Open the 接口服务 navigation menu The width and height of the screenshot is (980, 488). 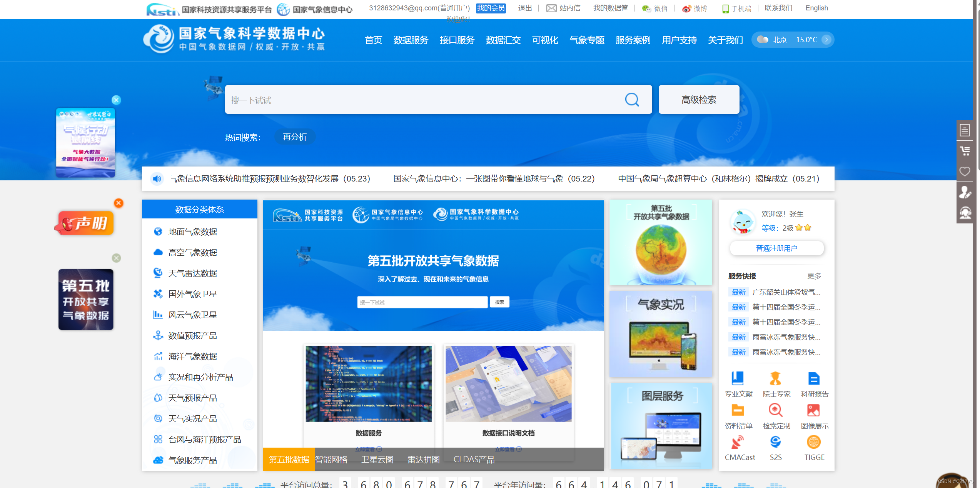457,40
